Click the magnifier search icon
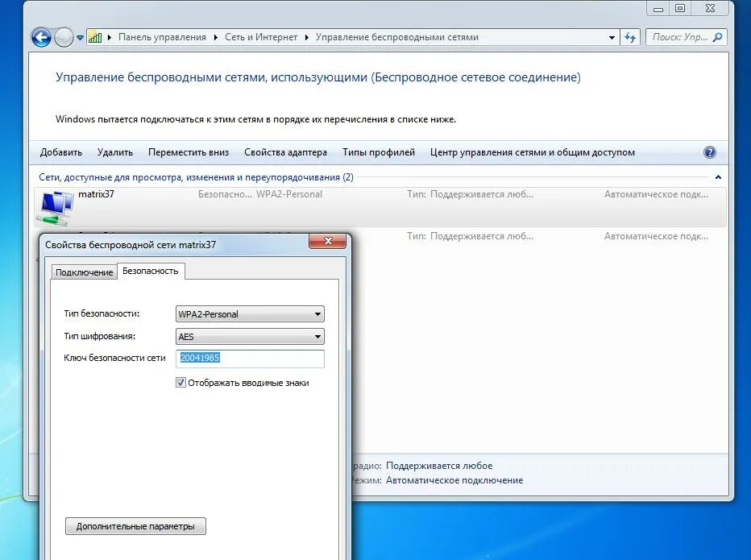Viewport: 751px width, 560px height. (x=717, y=37)
